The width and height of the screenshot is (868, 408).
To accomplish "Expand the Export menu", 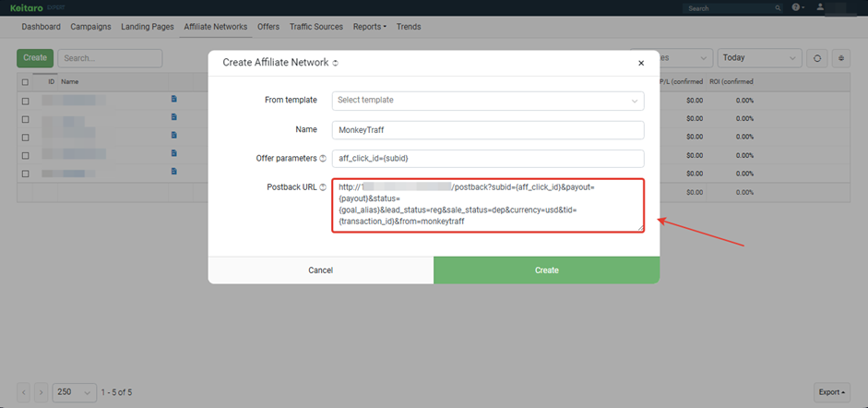I will pos(832,392).
